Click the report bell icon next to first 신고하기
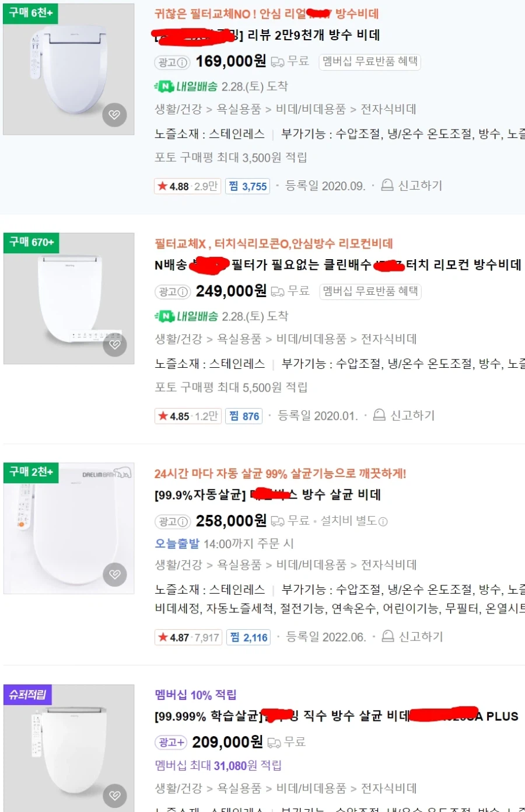525x812 pixels. tap(386, 185)
